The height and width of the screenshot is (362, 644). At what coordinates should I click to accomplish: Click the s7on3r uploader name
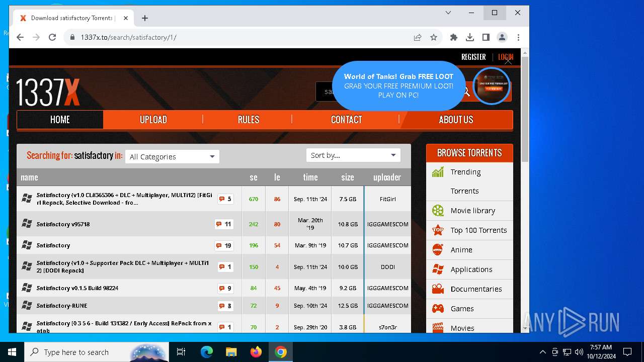coord(387,327)
